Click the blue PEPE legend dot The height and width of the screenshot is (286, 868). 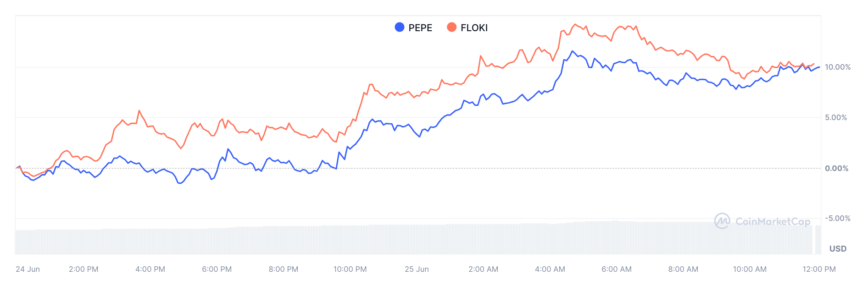tap(399, 27)
